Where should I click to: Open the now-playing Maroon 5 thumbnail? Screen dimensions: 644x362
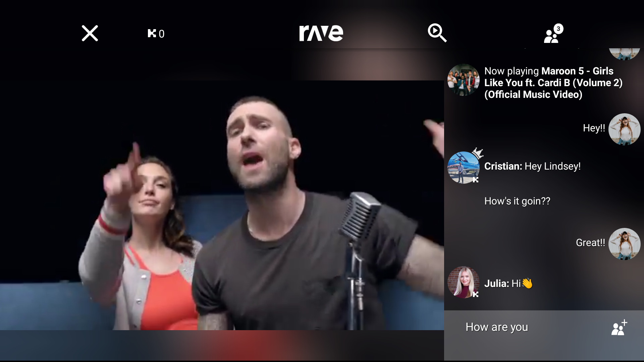(x=464, y=80)
